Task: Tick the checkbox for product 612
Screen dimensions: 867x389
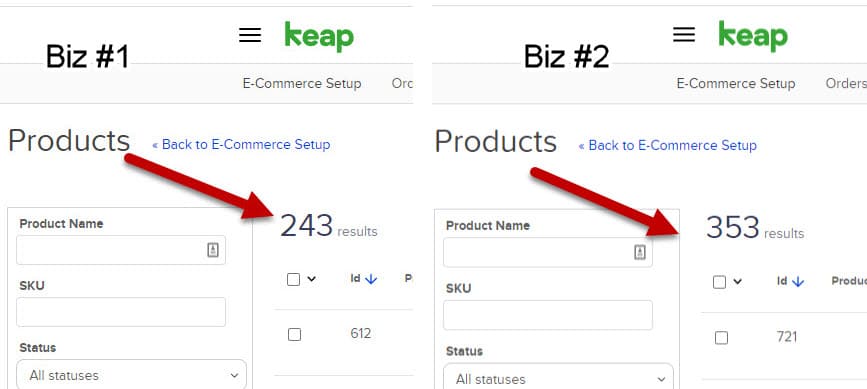Action: click(295, 334)
